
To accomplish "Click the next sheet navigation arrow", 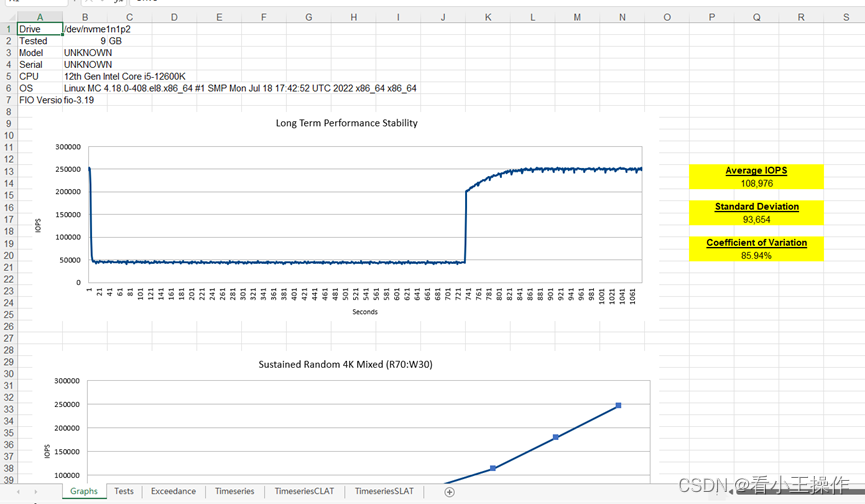I will [36, 491].
